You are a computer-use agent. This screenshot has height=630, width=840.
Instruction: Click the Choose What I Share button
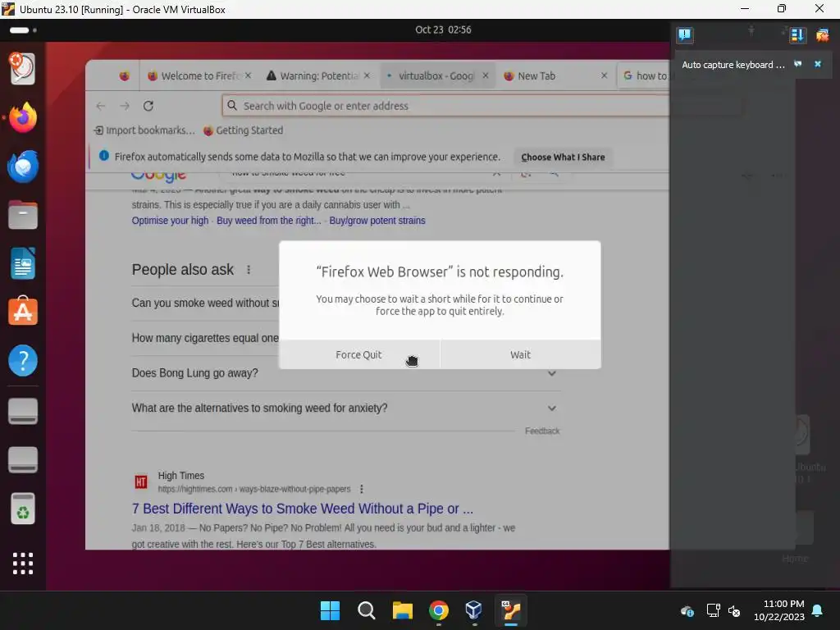point(563,157)
